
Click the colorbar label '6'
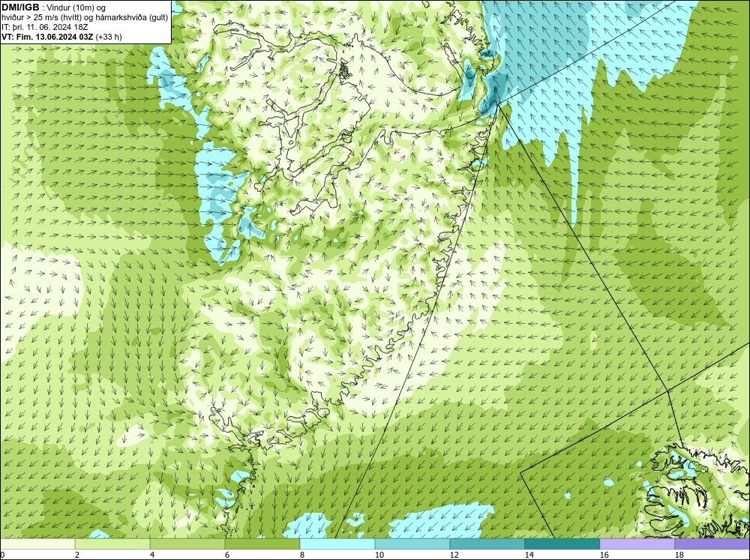pyautogui.click(x=227, y=555)
